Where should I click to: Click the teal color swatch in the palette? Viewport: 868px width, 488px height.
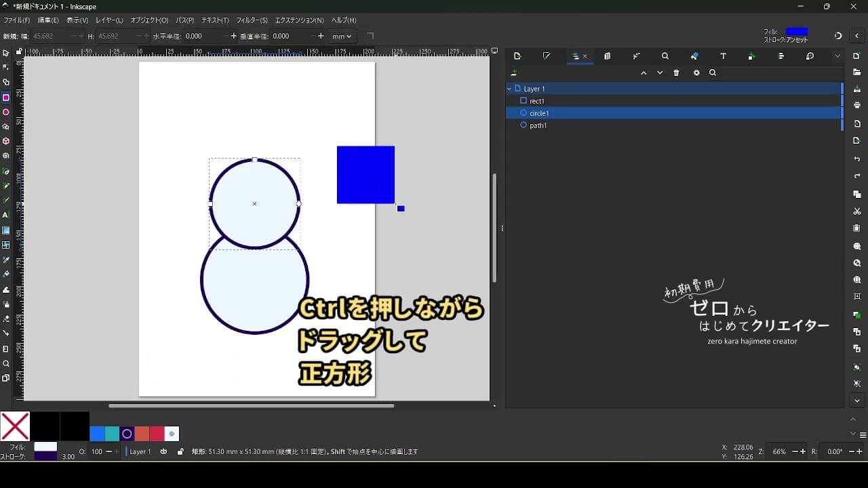point(112,434)
